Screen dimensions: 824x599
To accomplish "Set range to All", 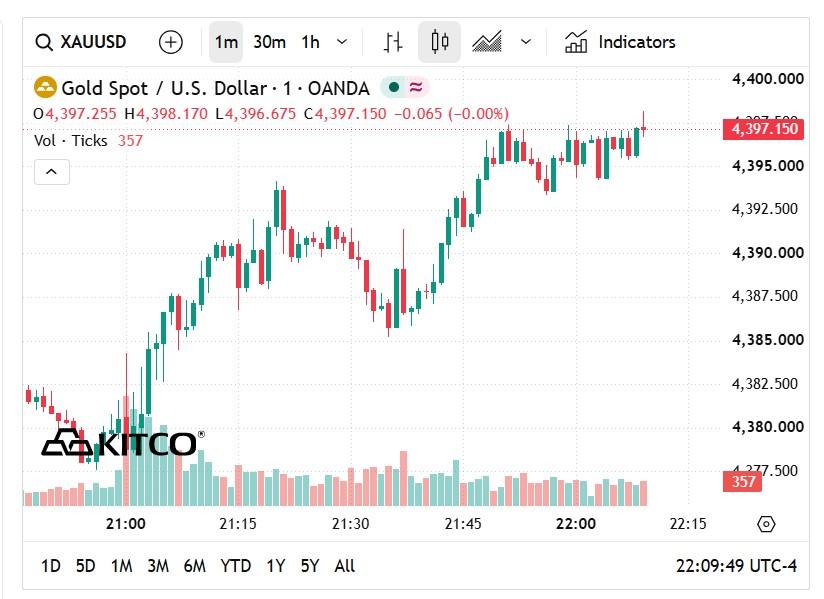I will (x=345, y=566).
